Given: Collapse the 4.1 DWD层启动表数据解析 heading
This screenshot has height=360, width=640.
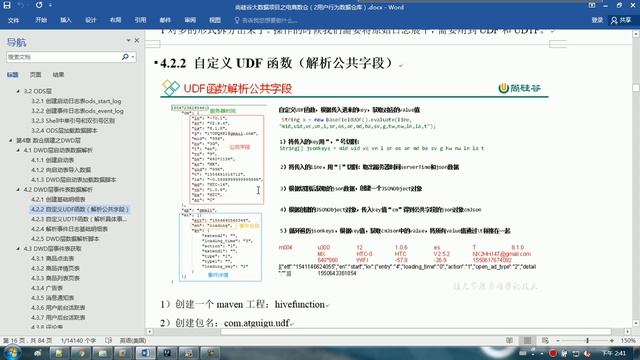Looking at the screenshot, I should point(18,150).
